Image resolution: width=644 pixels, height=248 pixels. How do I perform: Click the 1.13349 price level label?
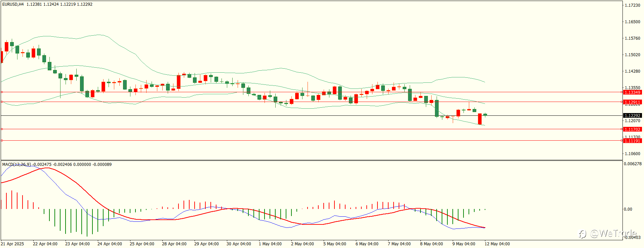coord(632,92)
